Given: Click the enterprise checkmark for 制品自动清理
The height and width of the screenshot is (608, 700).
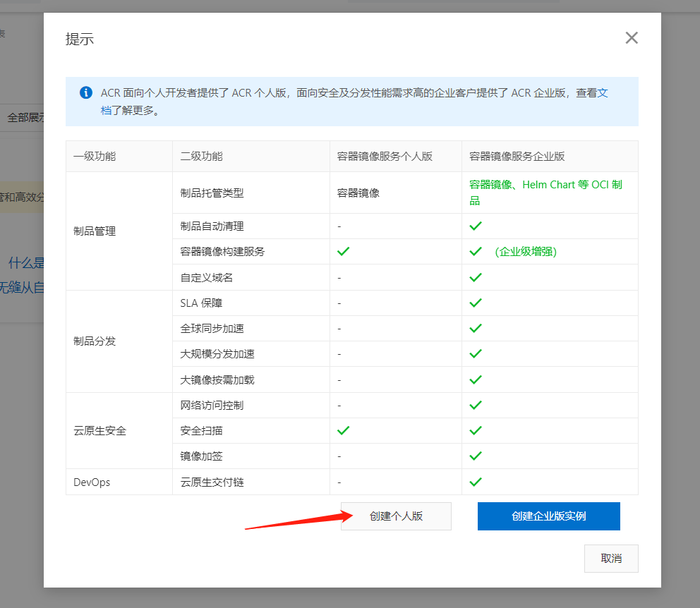Looking at the screenshot, I should point(476,226).
